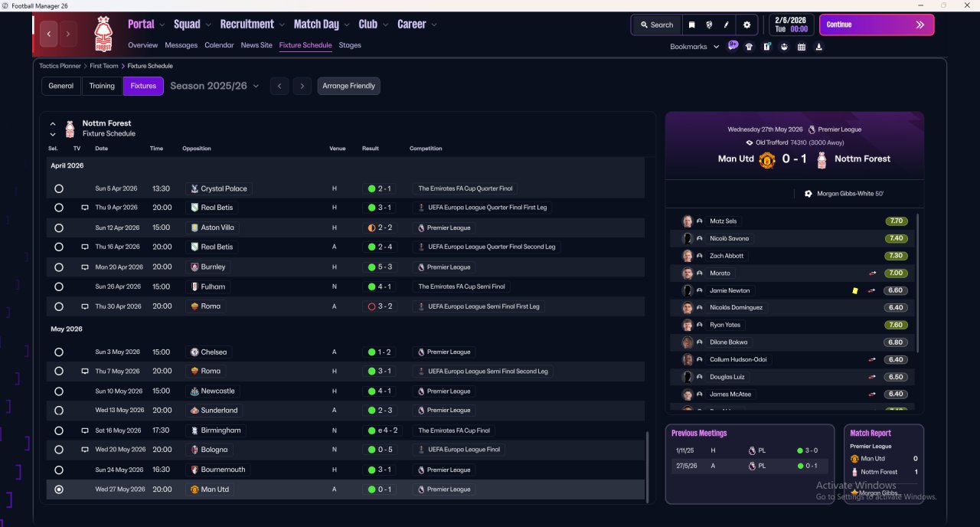Screen dimensions: 980x527
Task: Open the messages bubble with 9+ badge
Action: [733, 46]
